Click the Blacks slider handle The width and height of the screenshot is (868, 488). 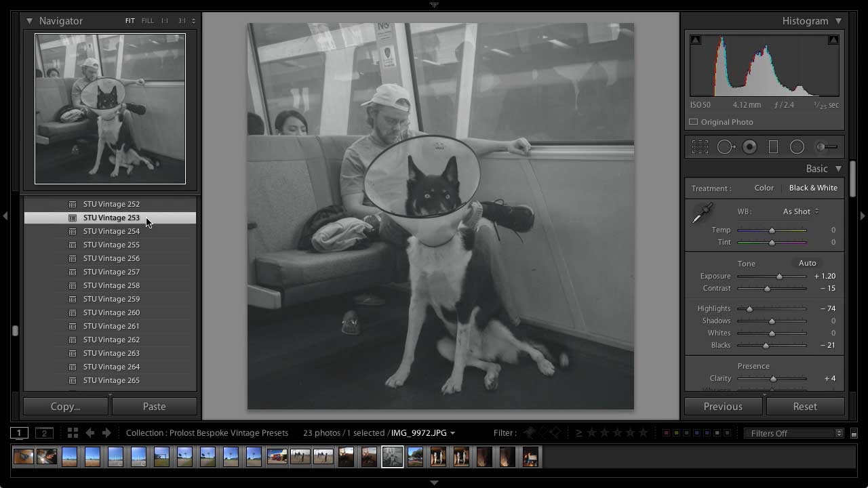point(766,346)
